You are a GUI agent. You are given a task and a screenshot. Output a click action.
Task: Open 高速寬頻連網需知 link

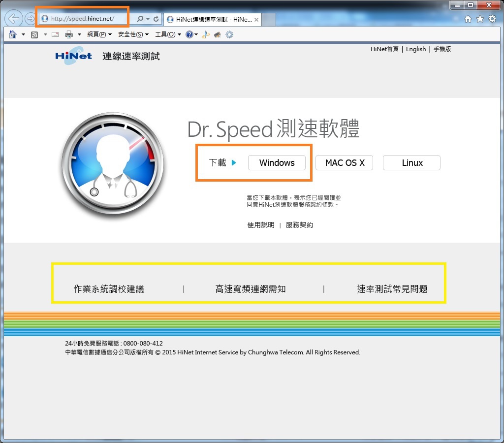251,289
